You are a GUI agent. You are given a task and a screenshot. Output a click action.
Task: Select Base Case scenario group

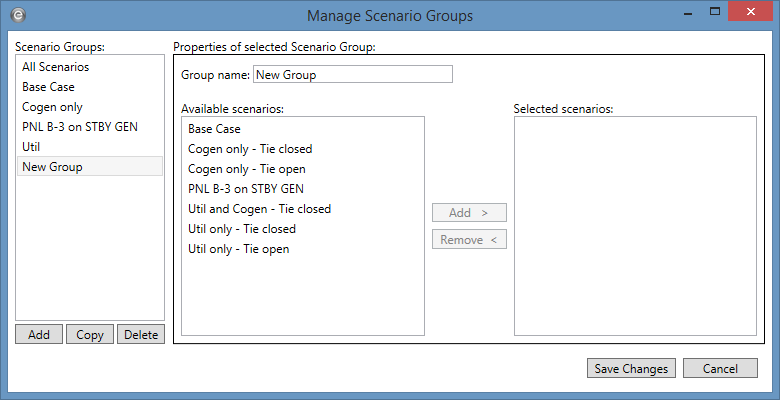(48, 87)
